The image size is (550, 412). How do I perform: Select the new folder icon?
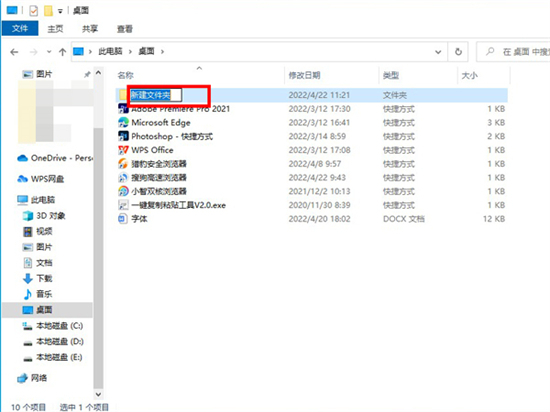pos(123,95)
